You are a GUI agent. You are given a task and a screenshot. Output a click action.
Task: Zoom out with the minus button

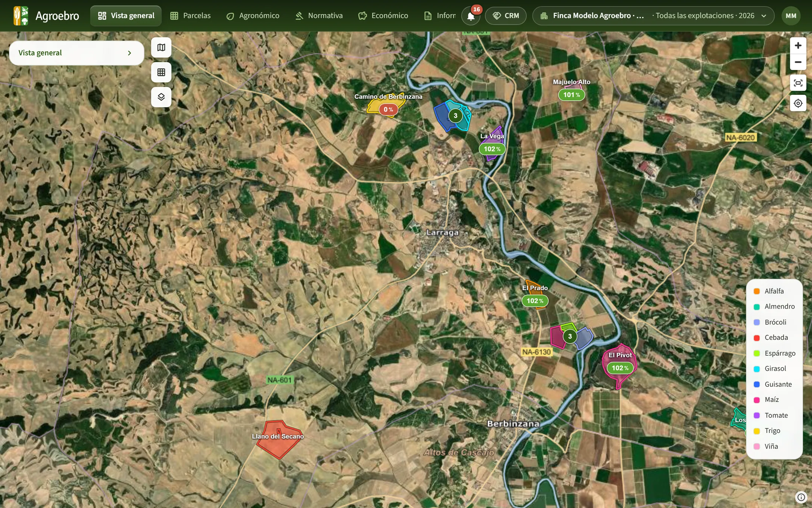[x=798, y=62]
